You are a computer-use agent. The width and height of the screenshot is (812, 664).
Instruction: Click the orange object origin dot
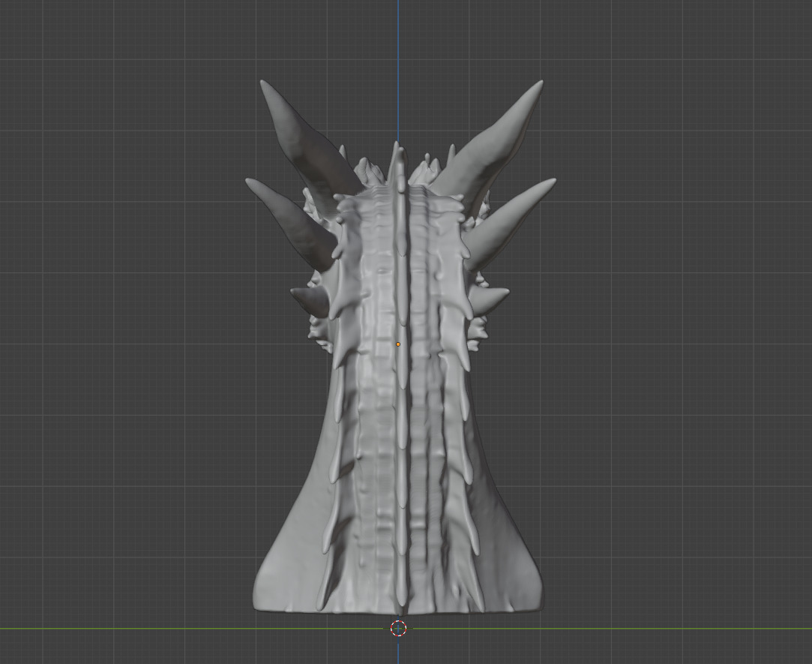397,344
